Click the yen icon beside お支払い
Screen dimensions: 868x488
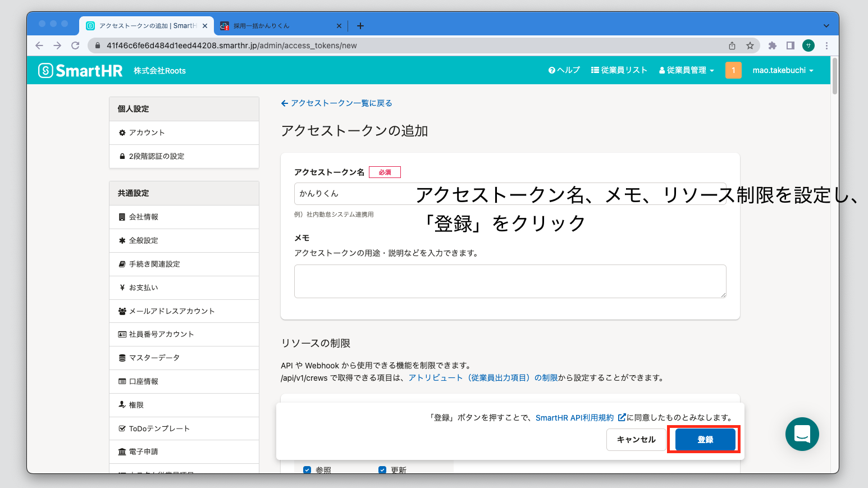[122, 288]
